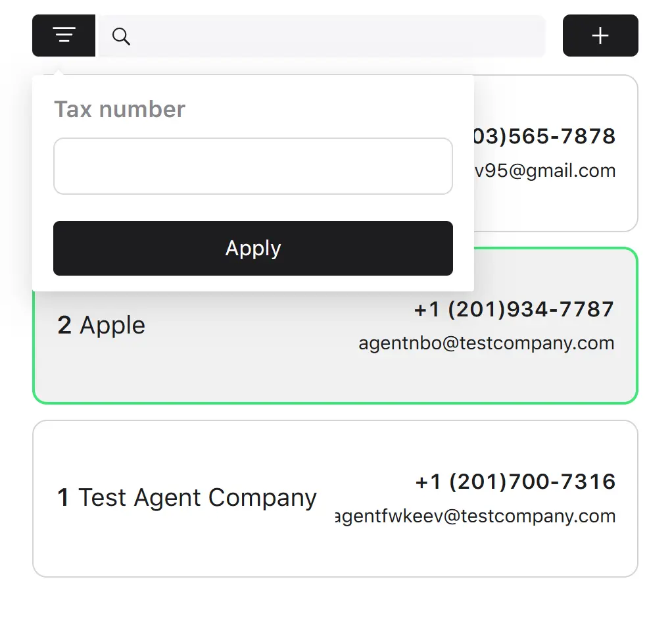This screenshot has height=623, width=672.
Task: Click the filter popup's pointer arrow
Action: click(59, 72)
